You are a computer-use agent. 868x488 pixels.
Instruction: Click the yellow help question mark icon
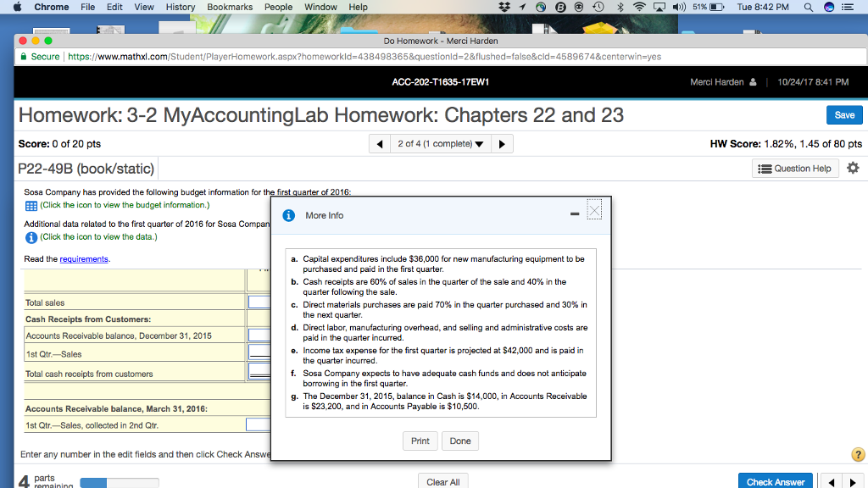(x=858, y=455)
